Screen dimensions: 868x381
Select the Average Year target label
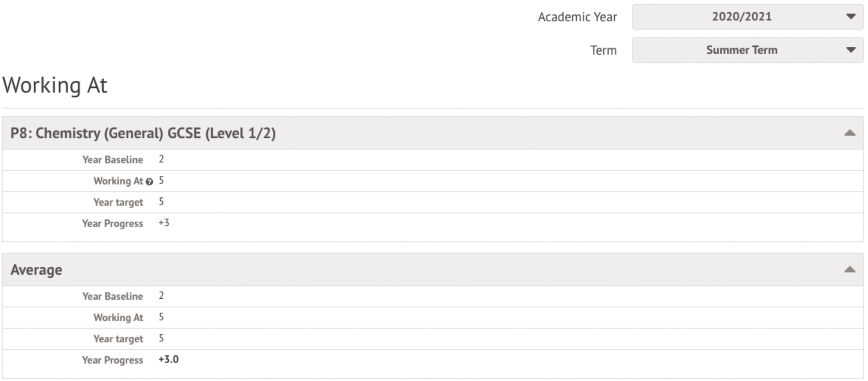118,339
